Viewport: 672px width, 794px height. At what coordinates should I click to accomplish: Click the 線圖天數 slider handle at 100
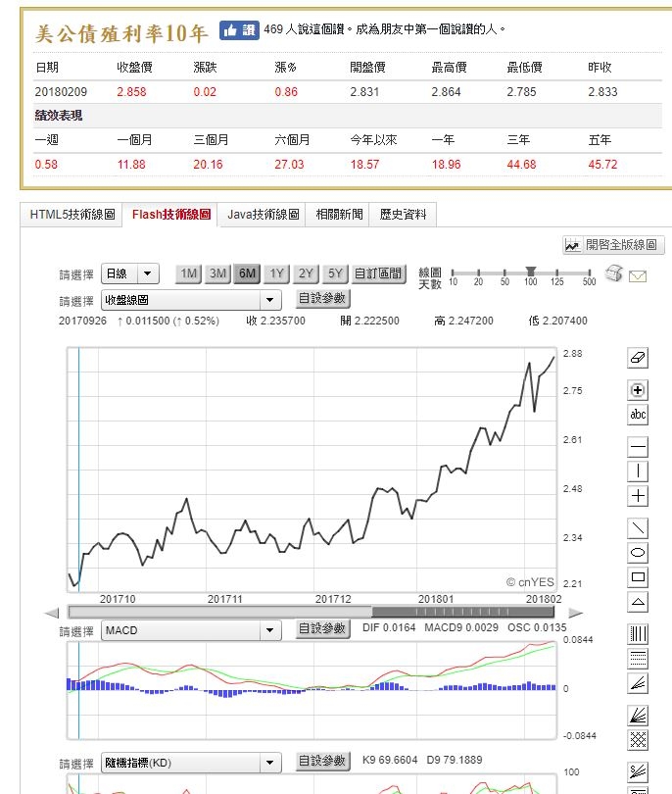point(530,272)
